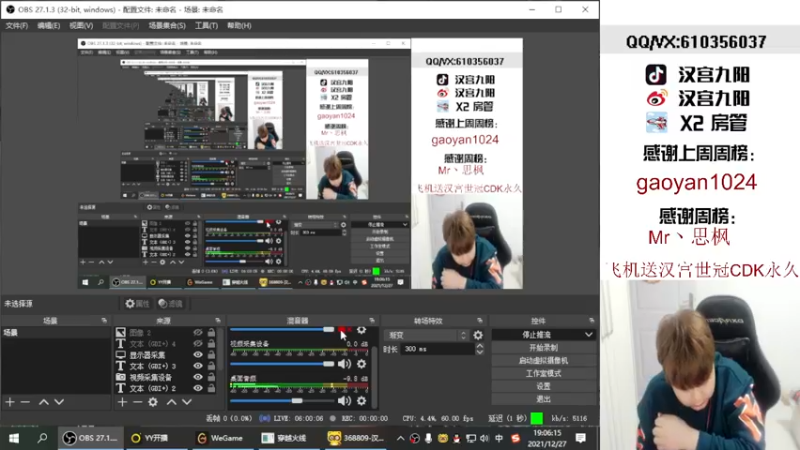
Task: Open the 滤镜 filters button
Action: point(170,304)
